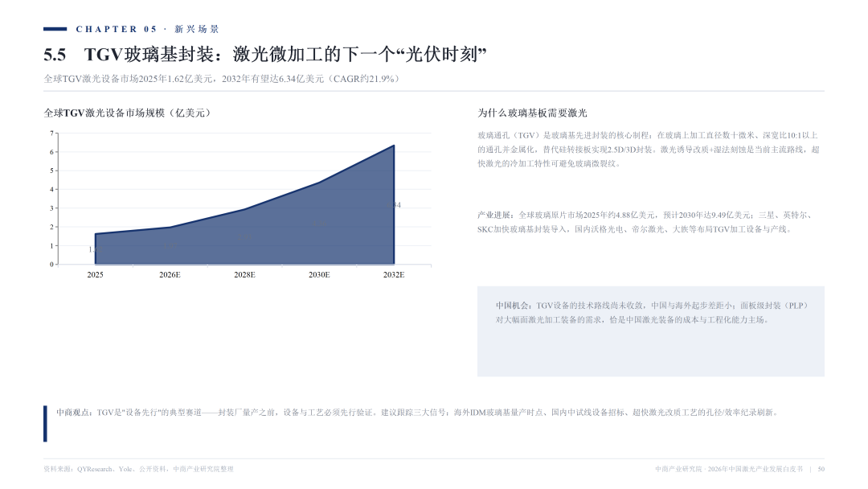Image resolution: width=868 pixels, height=489 pixels.
Task: Click the '中国机会' highlighted text box
Action: (x=651, y=331)
